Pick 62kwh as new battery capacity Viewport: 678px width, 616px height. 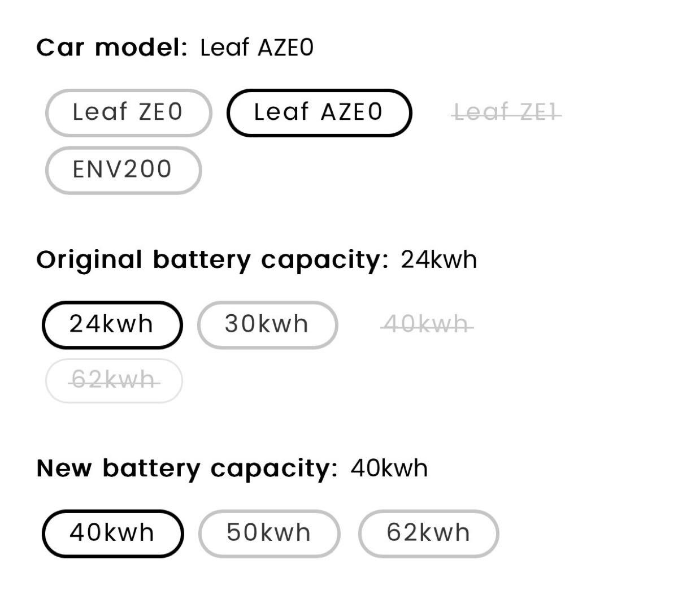tap(428, 533)
